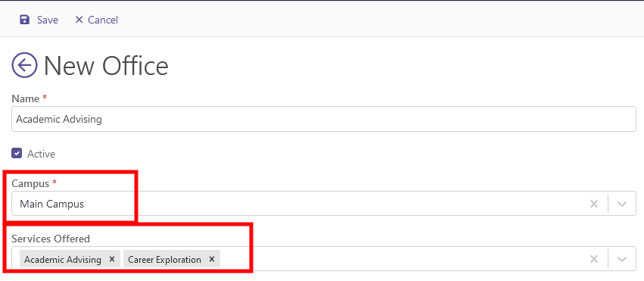Clear all Services Offered selections
The image size is (644, 281).
pyautogui.click(x=593, y=259)
